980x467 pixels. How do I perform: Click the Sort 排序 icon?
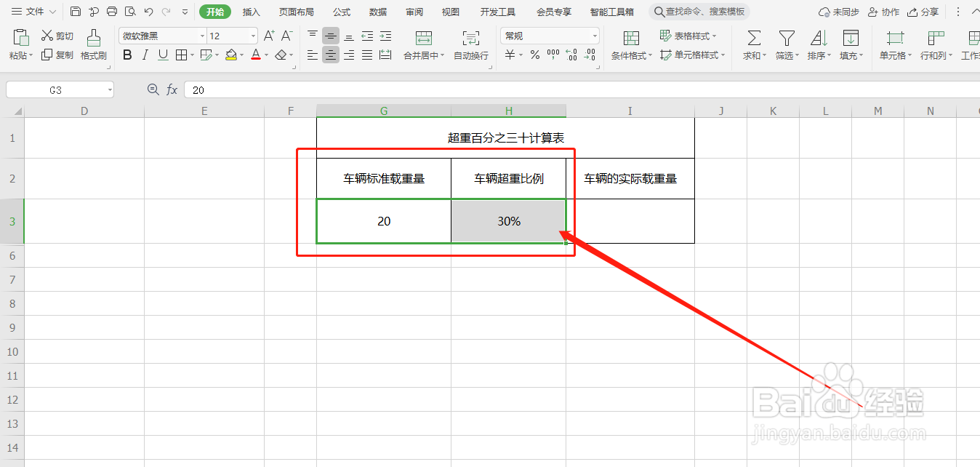click(x=819, y=39)
